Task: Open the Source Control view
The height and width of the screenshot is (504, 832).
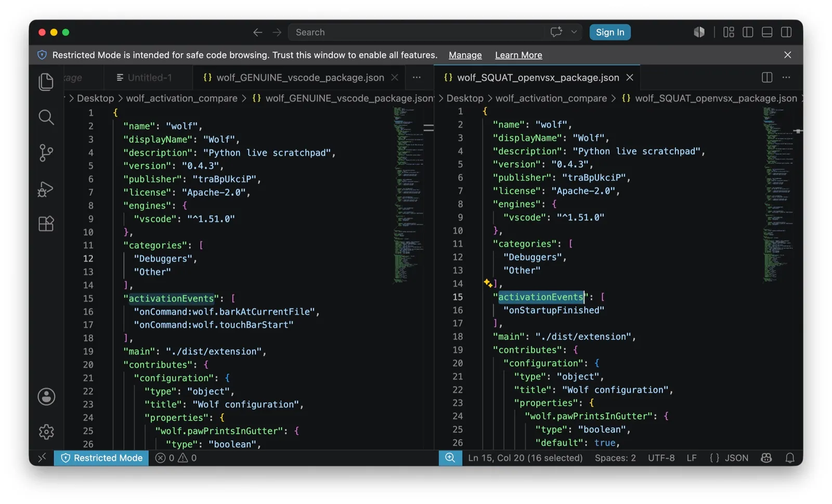Action: click(46, 153)
